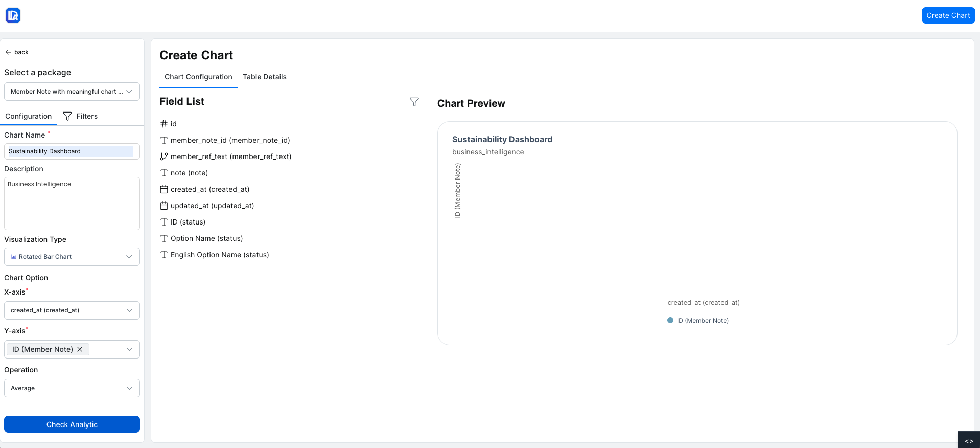
Task: Click the back arrow in the sidebar
Action: pyautogui.click(x=8, y=52)
